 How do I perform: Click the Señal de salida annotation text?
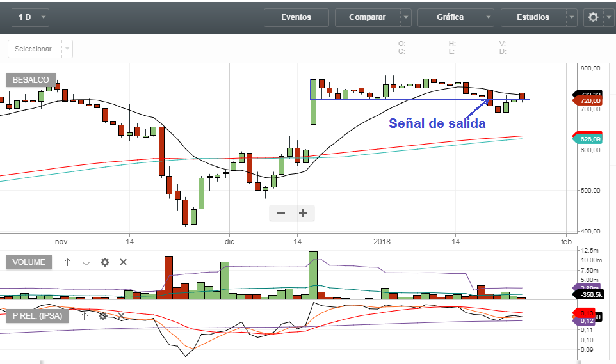437,123
